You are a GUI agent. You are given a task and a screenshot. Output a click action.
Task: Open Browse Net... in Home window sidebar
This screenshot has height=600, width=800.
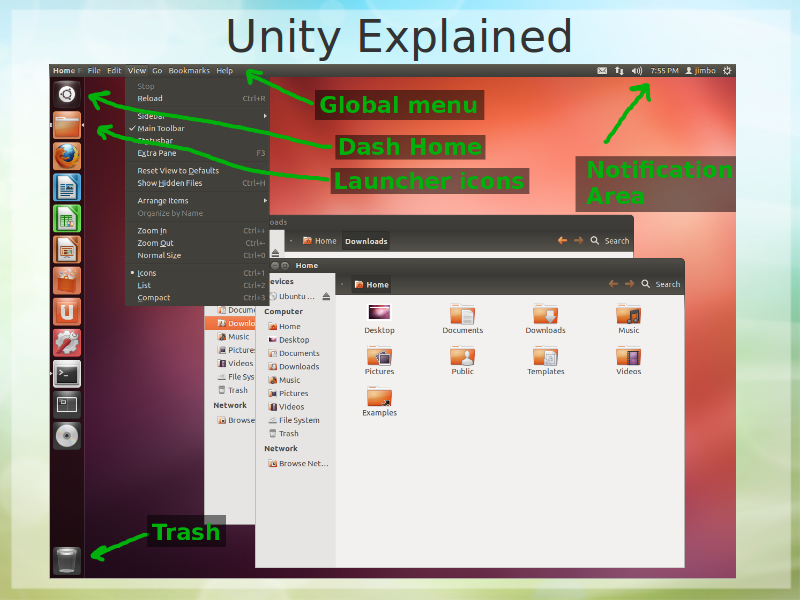298,464
